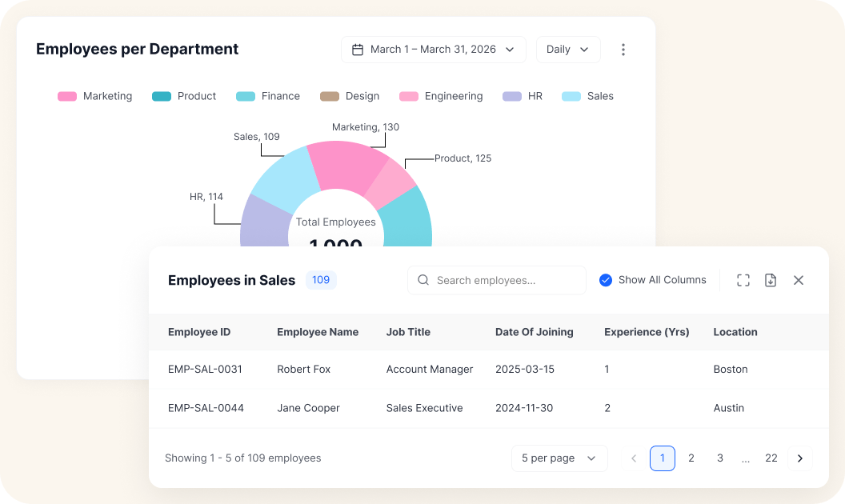845x504 pixels.
Task: Toggle HR legend entry
Action: [523, 97]
